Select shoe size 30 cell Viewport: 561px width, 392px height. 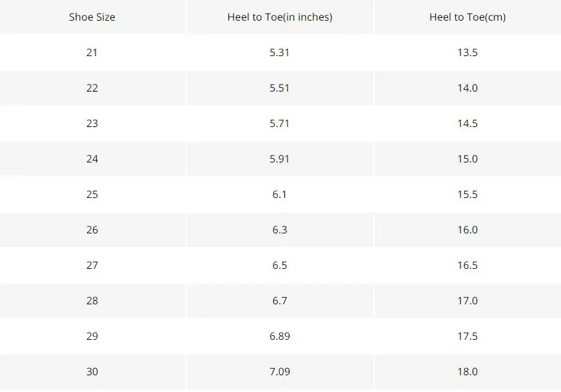(92, 371)
